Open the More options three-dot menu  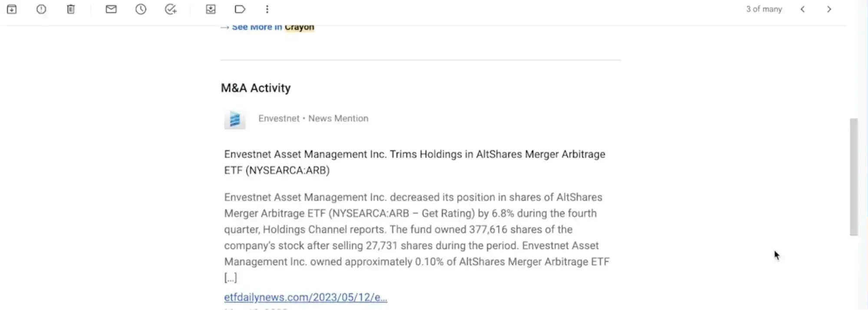(x=267, y=9)
